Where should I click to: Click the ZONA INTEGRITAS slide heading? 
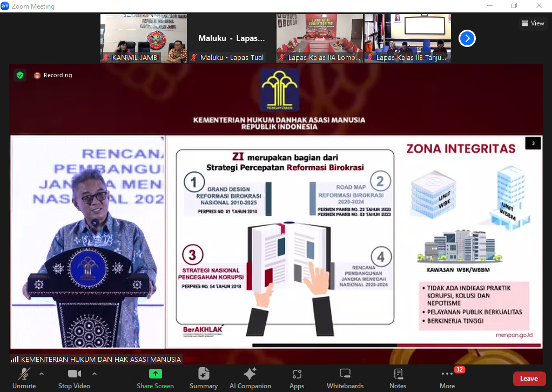[461, 149]
